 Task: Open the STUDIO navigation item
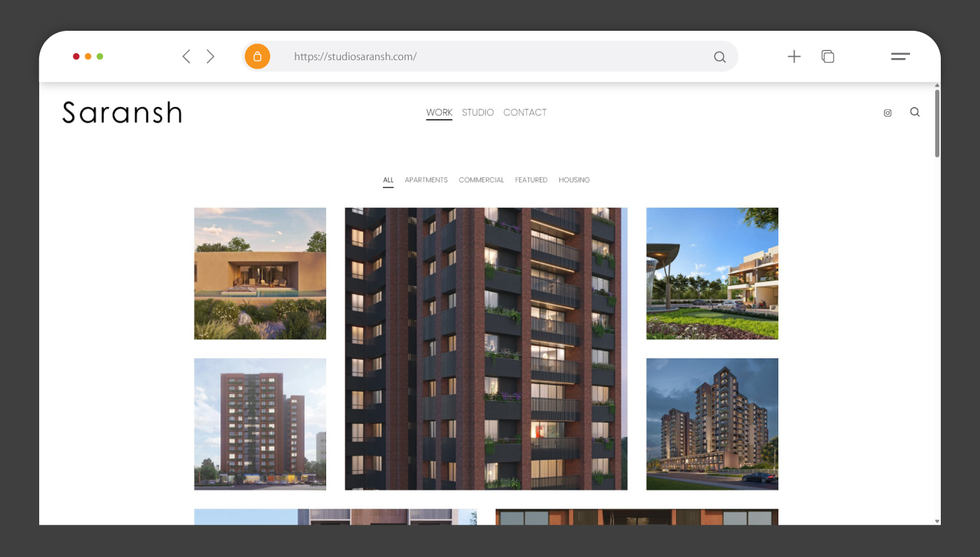click(x=478, y=113)
